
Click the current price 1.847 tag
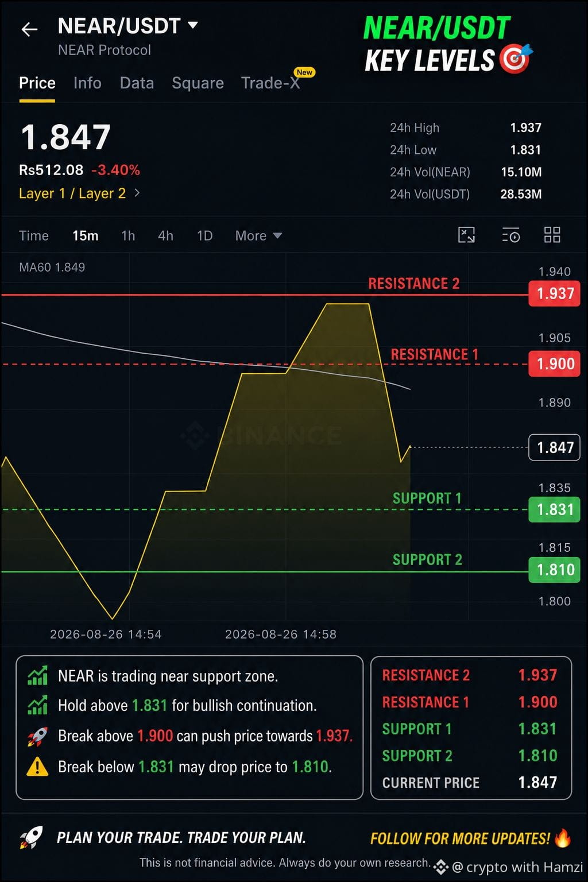[555, 448]
